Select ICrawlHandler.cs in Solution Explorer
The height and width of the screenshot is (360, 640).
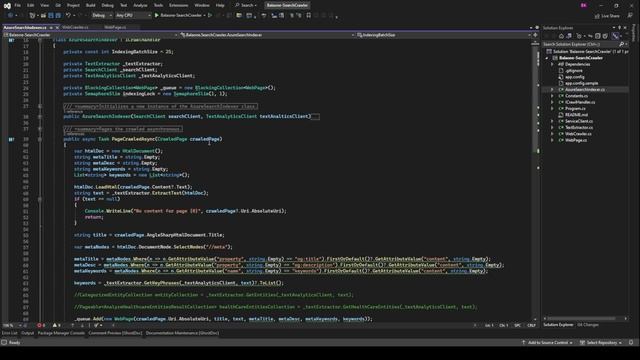tap(580, 102)
